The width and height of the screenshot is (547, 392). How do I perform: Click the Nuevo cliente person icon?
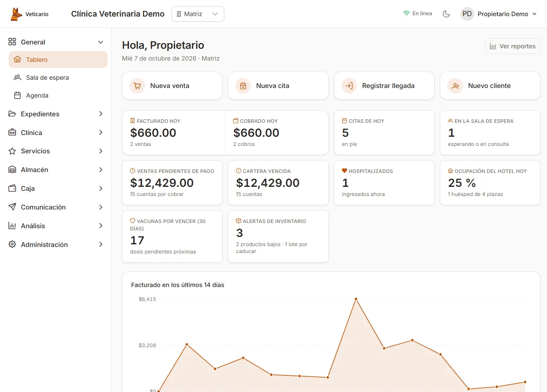(x=455, y=86)
